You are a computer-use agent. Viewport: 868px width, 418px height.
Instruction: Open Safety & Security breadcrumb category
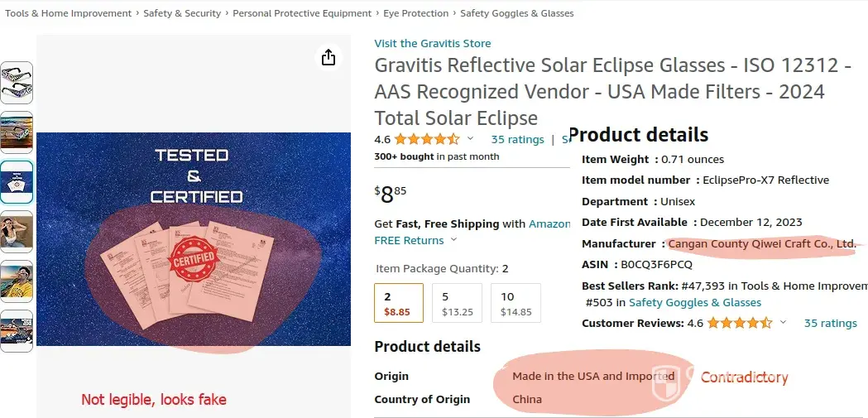point(182,13)
